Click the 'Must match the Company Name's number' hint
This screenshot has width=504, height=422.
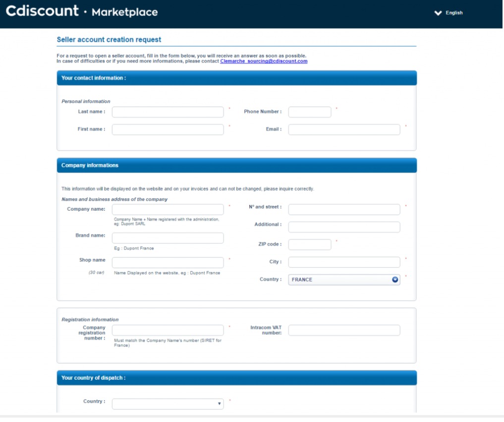[168, 343]
